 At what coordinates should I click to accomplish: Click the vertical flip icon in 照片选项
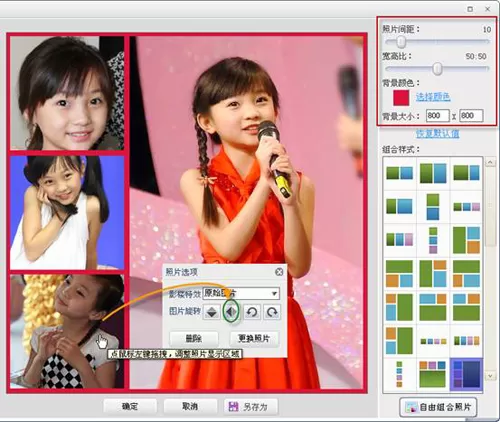(212, 312)
